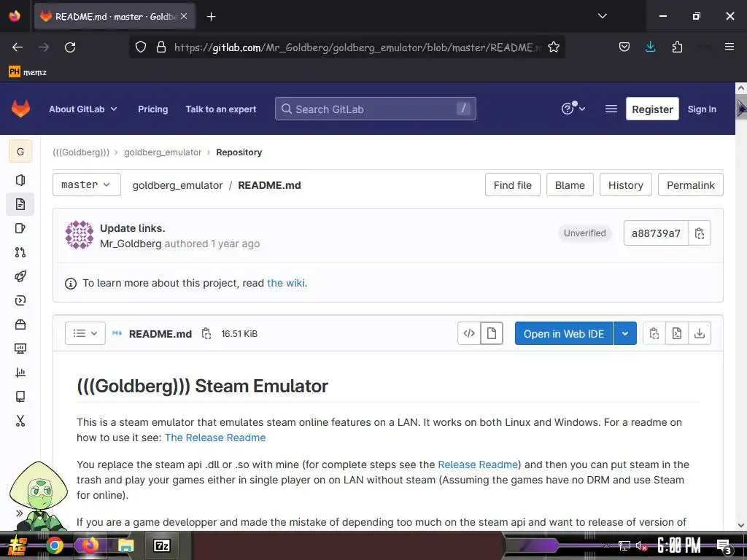Open the hamburger navigation menu in GitLab header
747x560 pixels.
611,109
